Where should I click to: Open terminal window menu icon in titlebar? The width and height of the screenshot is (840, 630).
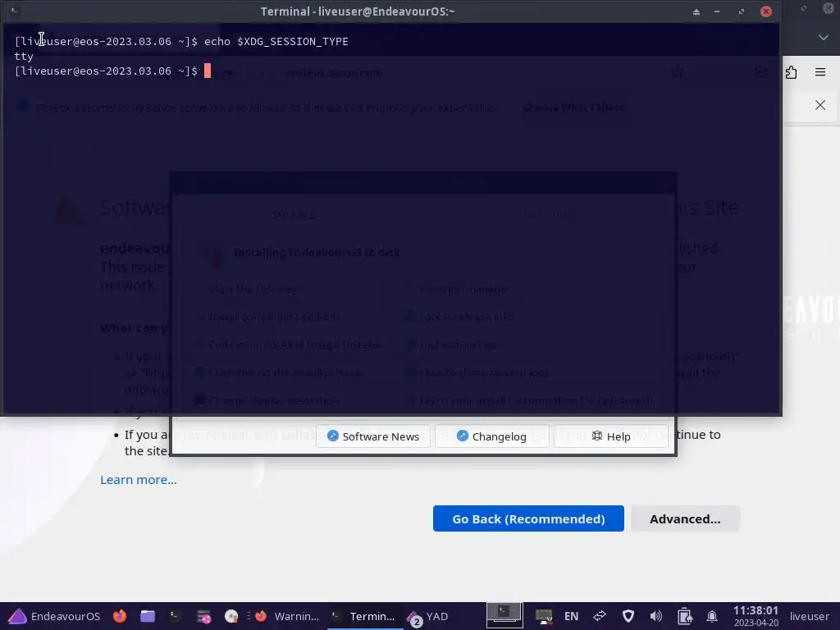point(15,11)
